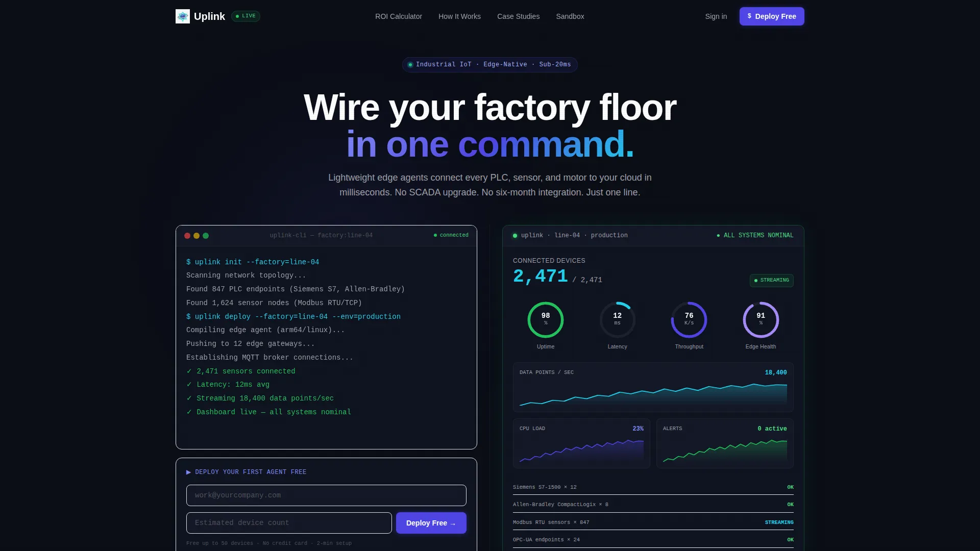Select the uplink deploy command line
Viewport: 980px width, 551px height.
coord(293,316)
